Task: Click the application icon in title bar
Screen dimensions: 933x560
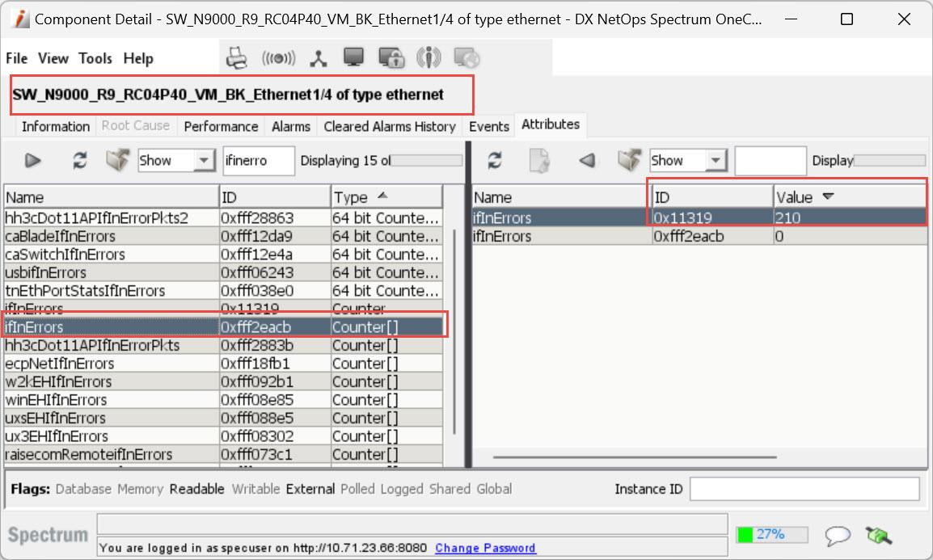Action: point(21,19)
